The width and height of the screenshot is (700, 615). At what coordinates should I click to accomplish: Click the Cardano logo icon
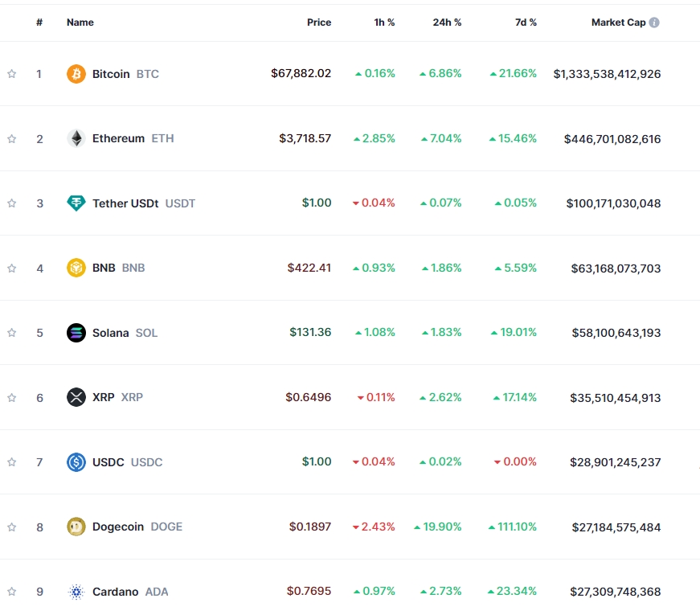[x=75, y=592]
